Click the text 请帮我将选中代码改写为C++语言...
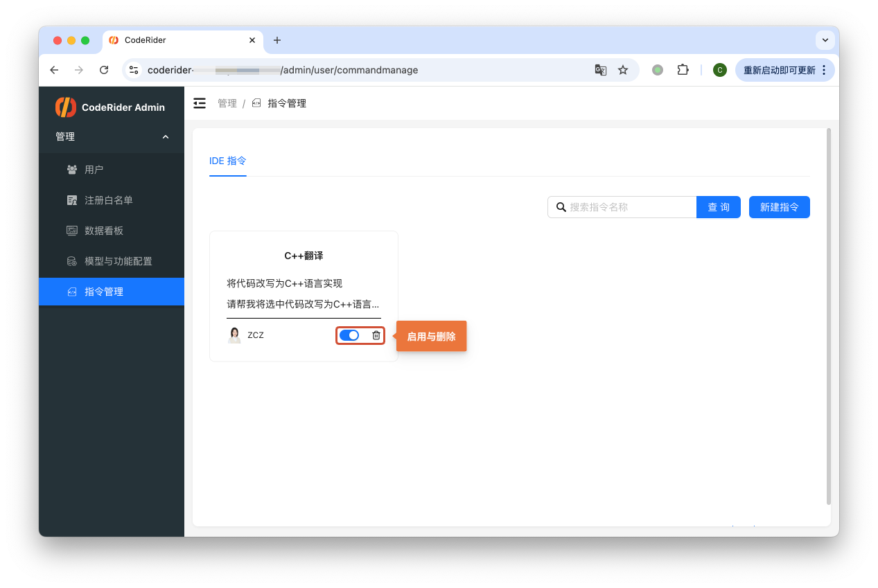This screenshot has height=588, width=878. tap(303, 304)
